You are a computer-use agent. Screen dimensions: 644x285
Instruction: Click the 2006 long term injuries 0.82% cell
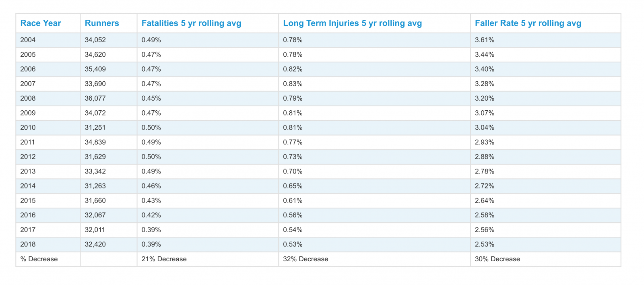click(293, 69)
